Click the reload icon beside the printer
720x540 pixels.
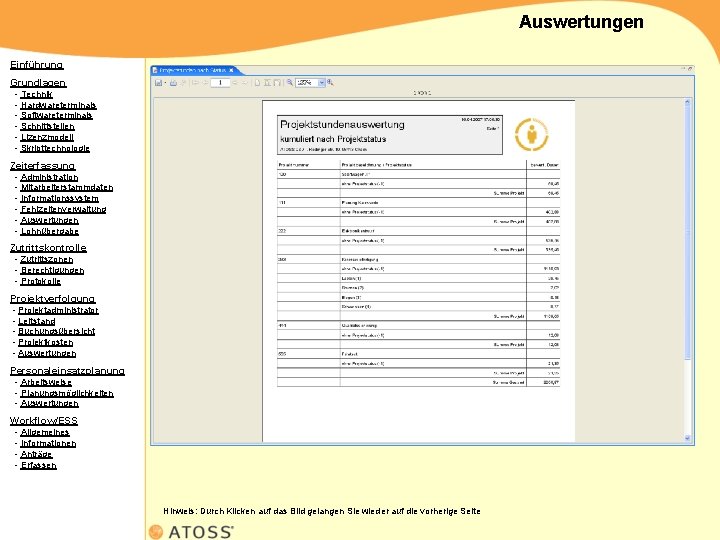[183, 83]
